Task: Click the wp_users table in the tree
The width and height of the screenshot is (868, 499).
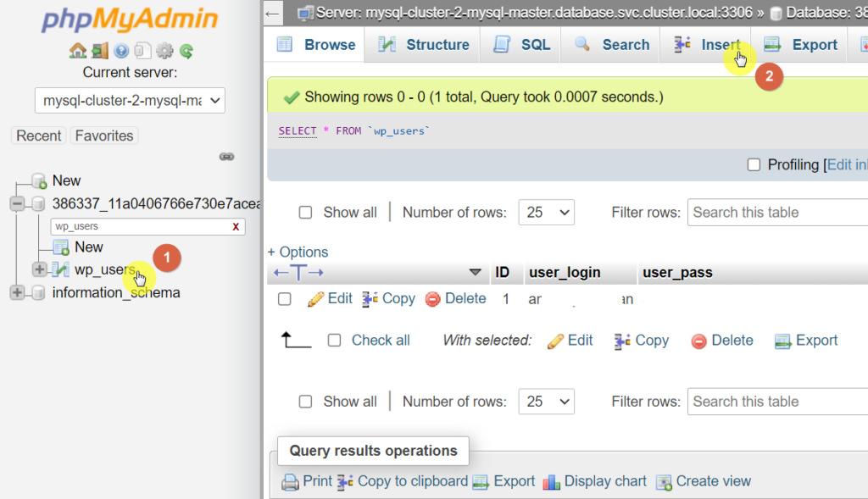Action: click(104, 269)
